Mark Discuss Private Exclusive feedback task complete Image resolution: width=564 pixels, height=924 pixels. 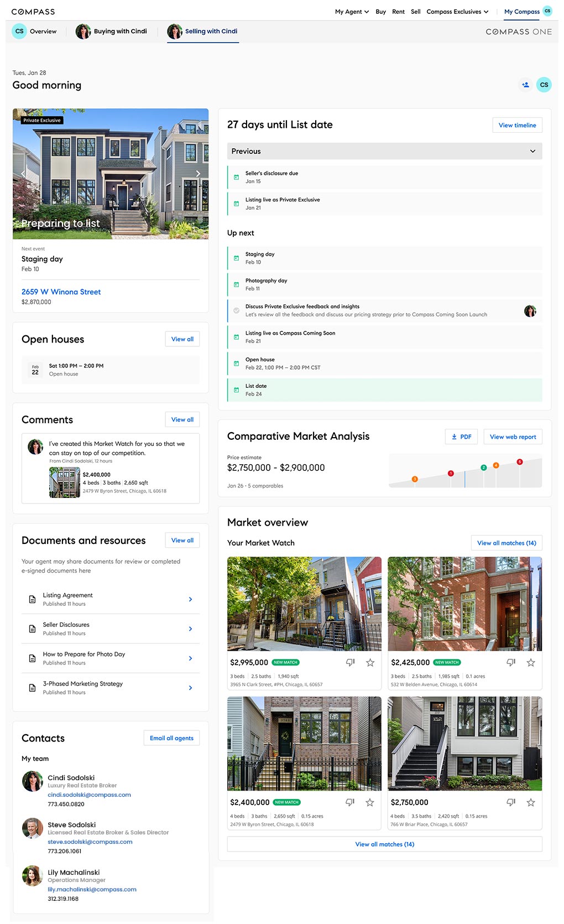tap(236, 310)
